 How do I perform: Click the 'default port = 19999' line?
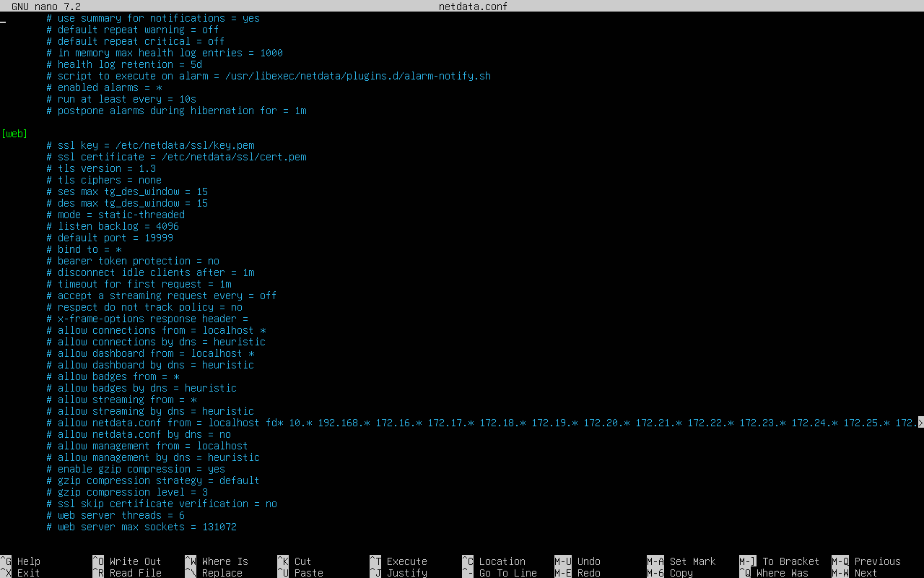tap(110, 238)
